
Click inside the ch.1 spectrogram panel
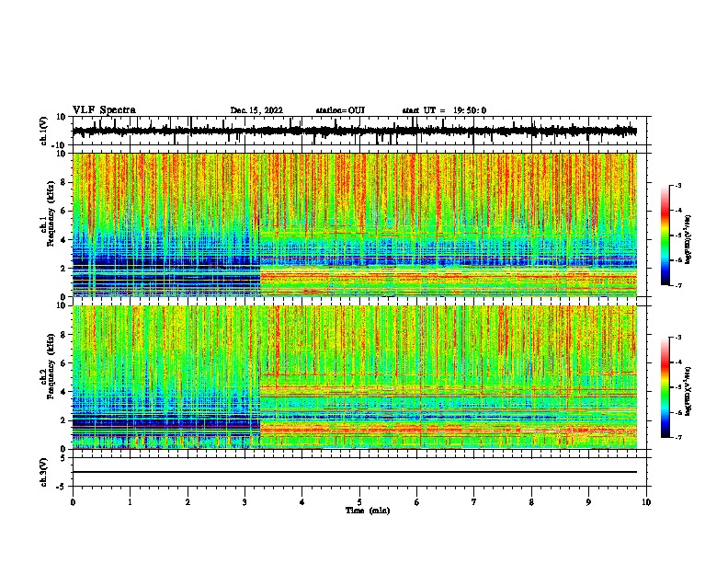point(354,224)
